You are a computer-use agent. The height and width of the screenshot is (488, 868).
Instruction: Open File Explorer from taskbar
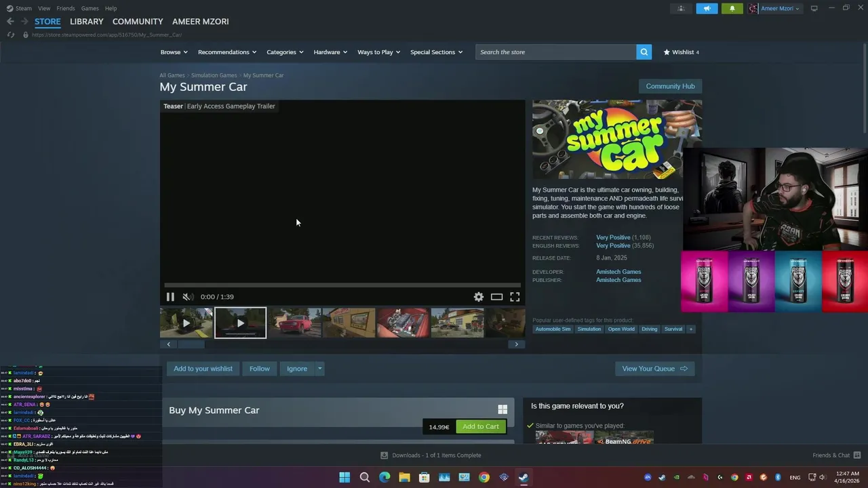404,477
